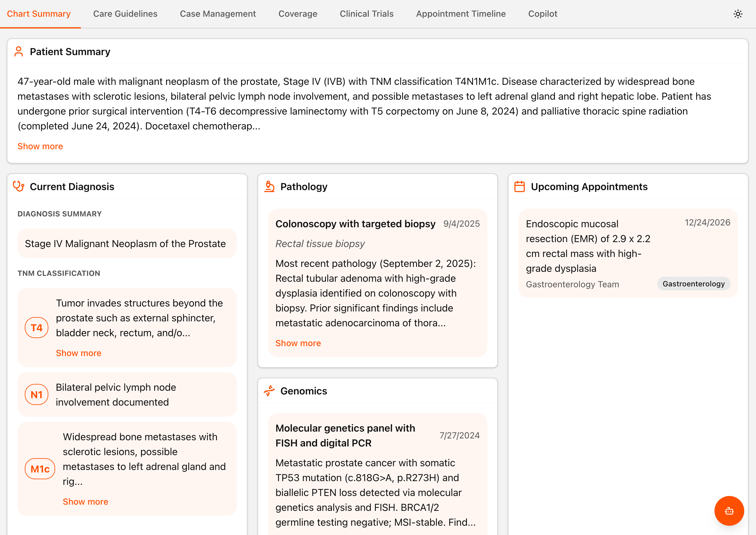The image size is (756, 535).
Task: Click the N1 classification badge
Action: 37,395
